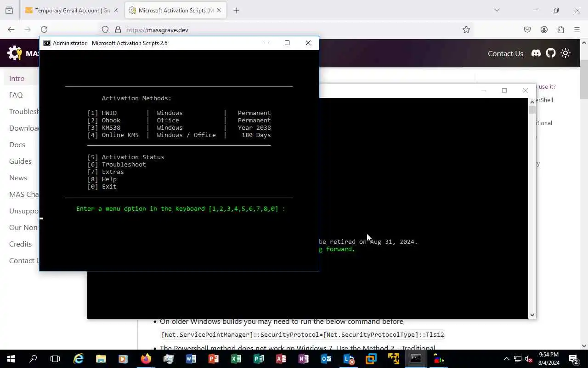Open File Explorer from the taskbar
Viewport: 588px width, 368px height.
click(101, 359)
